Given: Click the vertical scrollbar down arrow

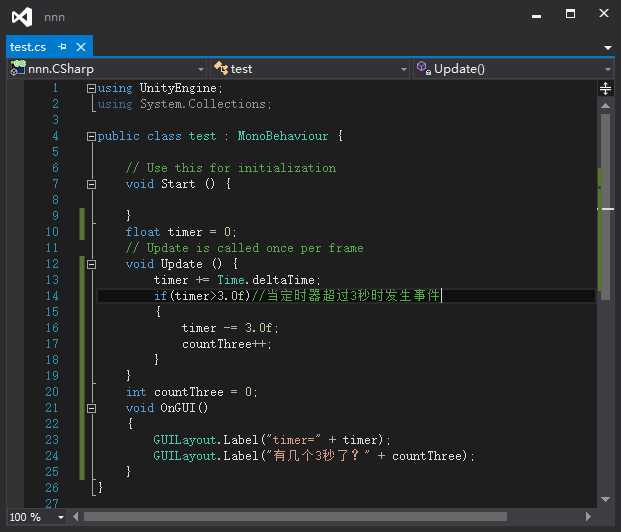Looking at the screenshot, I should (x=605, y=499).
